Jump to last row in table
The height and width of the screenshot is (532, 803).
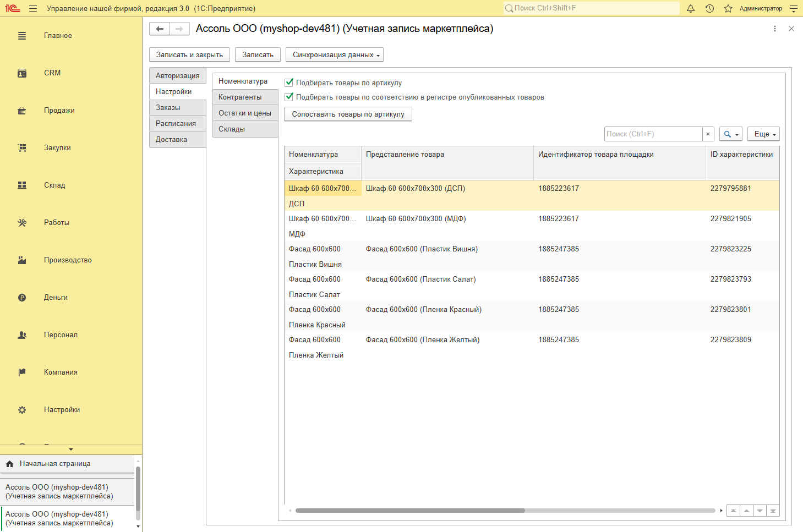click(x=773, y=511)
